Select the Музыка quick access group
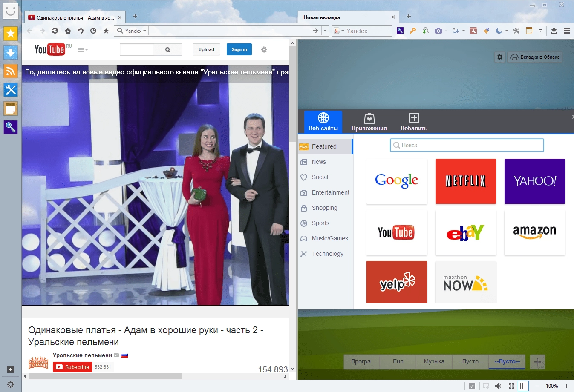The width and height of the screenshot is (574, 392). (434, 361)
